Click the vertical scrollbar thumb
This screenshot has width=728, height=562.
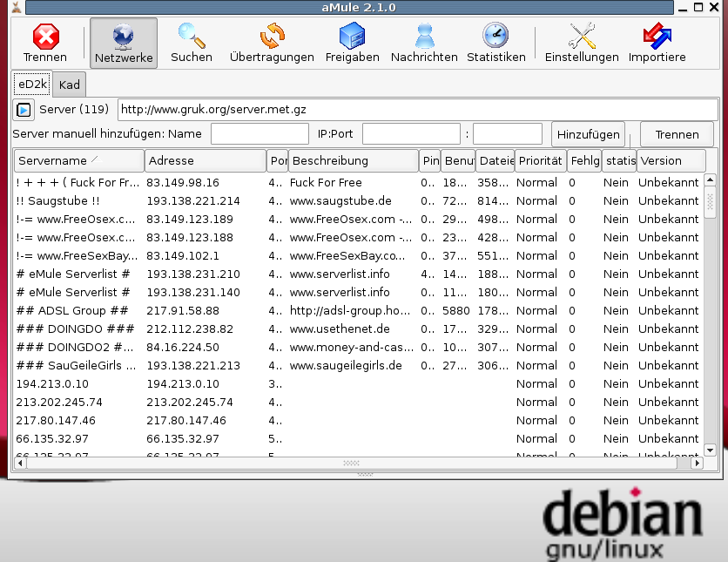click(x=710, y=202)
